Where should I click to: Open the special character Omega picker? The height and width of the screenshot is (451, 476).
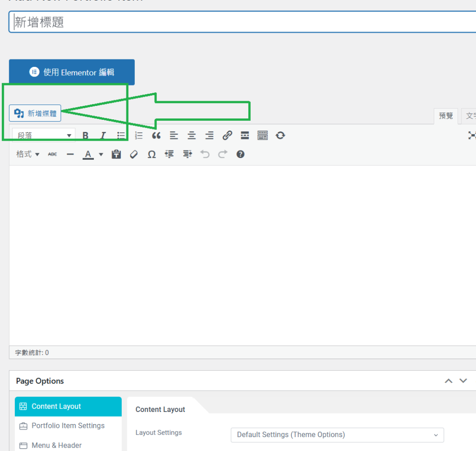152,154
